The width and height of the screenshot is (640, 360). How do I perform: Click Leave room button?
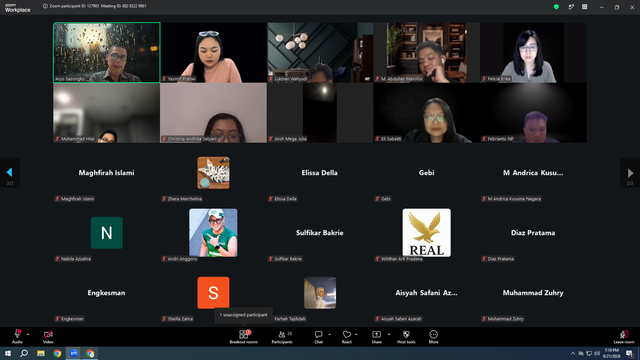pyautogui.click(x=624, y=337)
